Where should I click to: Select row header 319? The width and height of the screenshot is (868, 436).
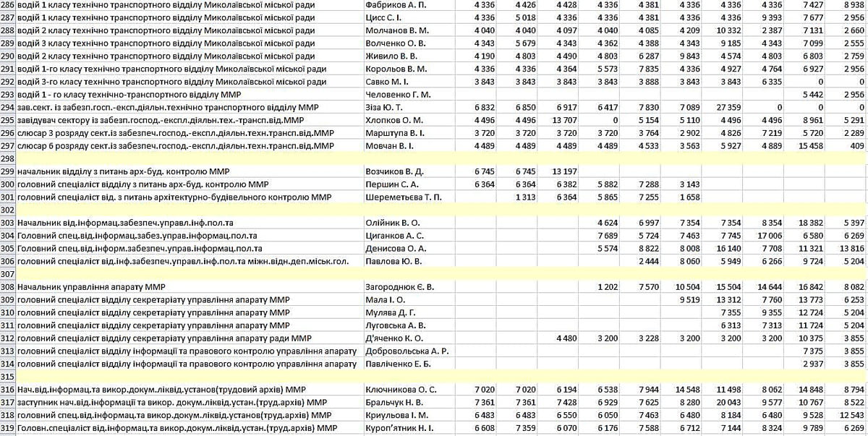click(x=8, y=428)
